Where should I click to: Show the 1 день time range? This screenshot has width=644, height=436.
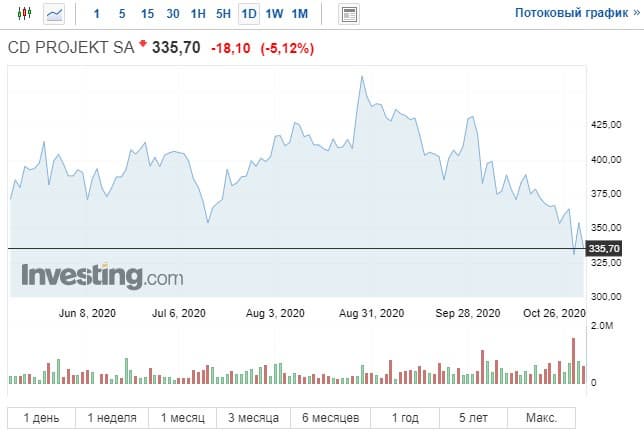(42, 417)
